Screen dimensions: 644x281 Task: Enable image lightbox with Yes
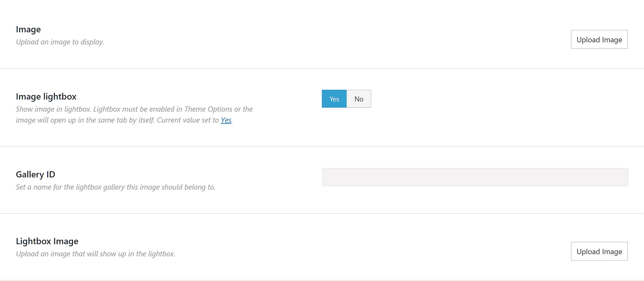(x=334, y=99)
